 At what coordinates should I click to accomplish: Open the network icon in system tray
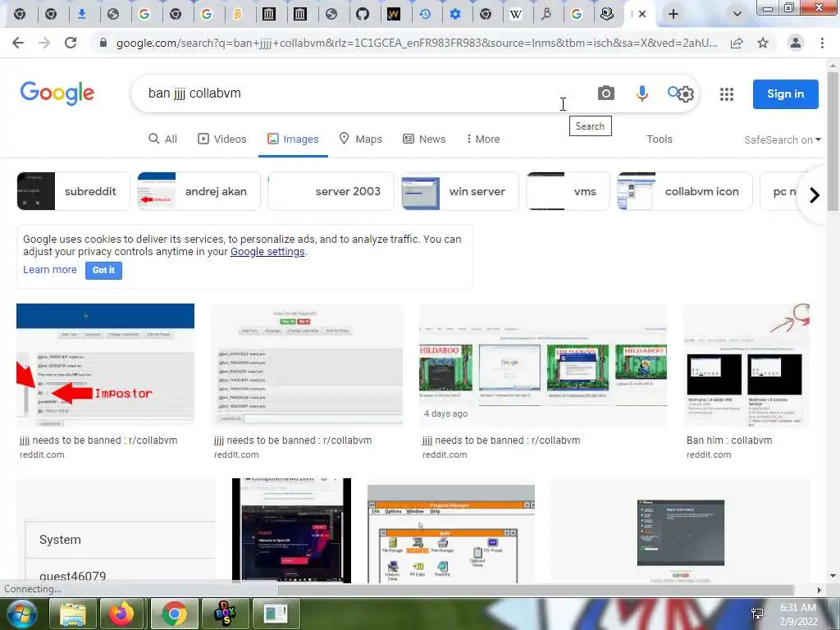point(757,614)
